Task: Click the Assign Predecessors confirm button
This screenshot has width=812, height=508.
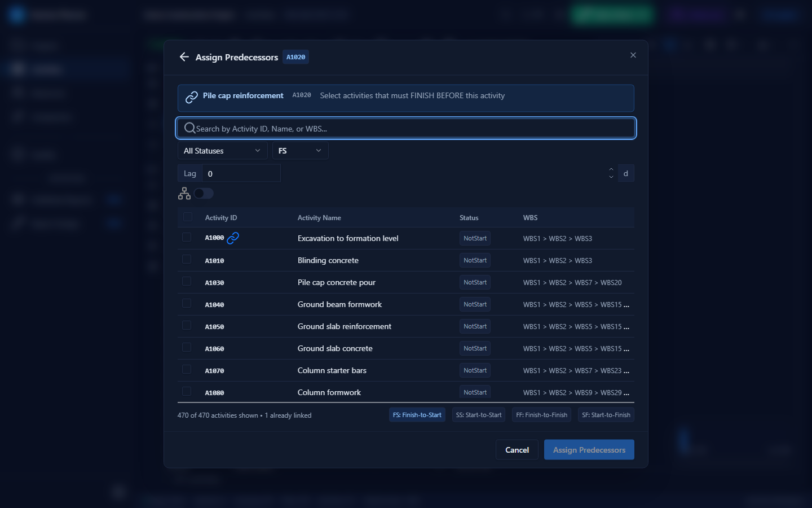Action: click(589, 450)
